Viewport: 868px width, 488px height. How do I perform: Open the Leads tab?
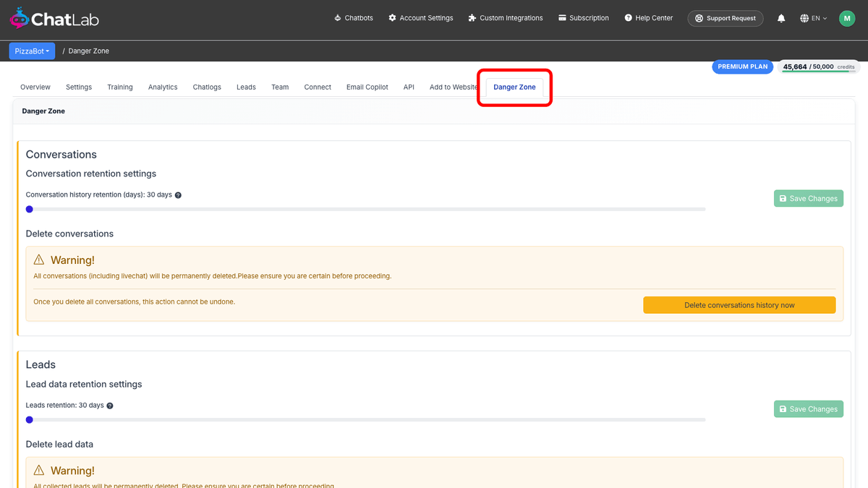pyautogui.click(x=246, y=87)
